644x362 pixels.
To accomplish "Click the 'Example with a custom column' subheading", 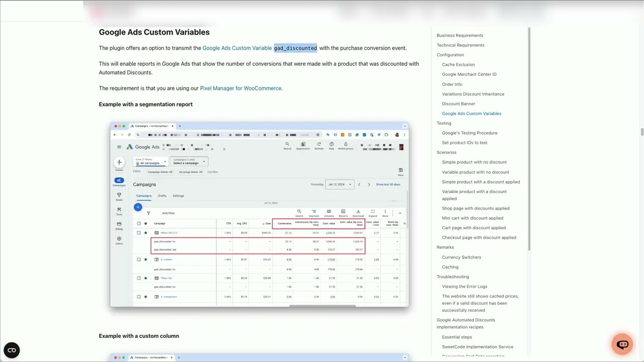I will [139, 336].
